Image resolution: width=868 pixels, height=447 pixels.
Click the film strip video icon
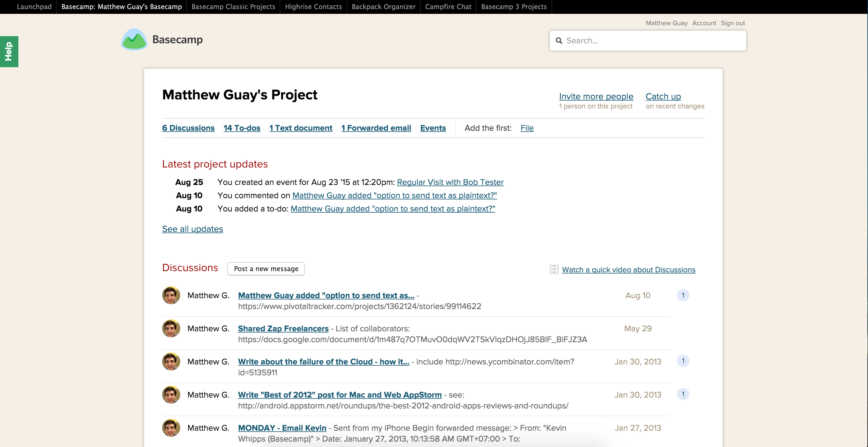[554, 269]
